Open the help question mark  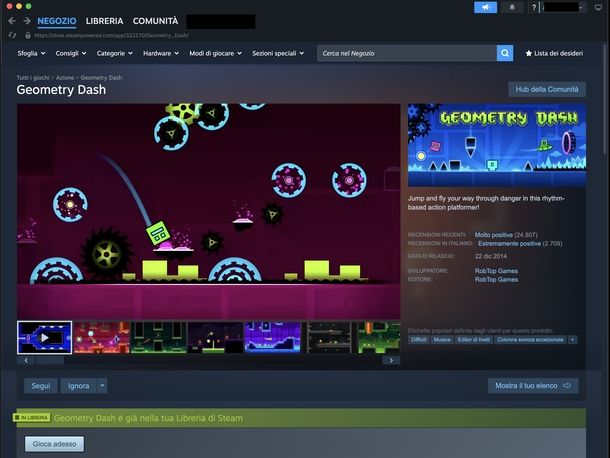534,7
